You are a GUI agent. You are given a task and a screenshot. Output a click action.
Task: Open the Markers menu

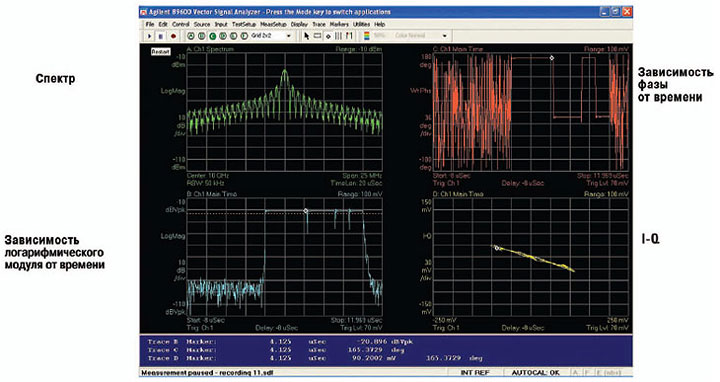point(339,24)
